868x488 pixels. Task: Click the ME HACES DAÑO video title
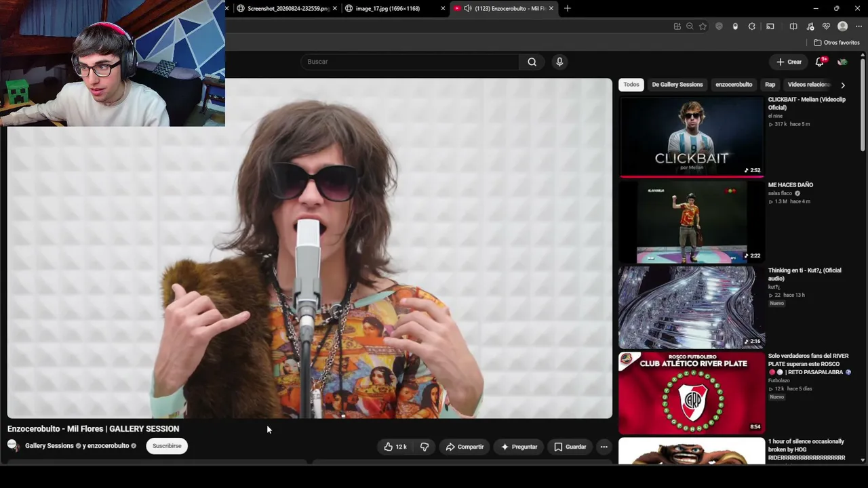pos(791,185)
